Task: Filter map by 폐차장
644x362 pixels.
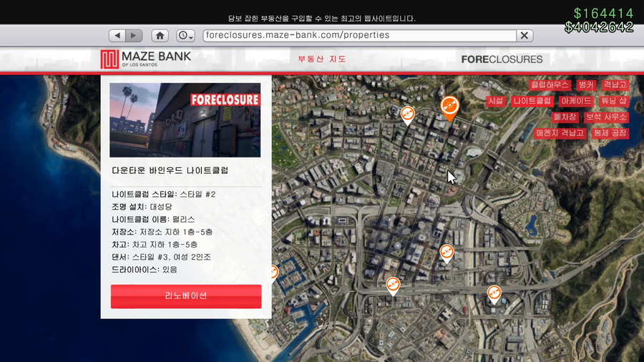Action: (565, 117)
